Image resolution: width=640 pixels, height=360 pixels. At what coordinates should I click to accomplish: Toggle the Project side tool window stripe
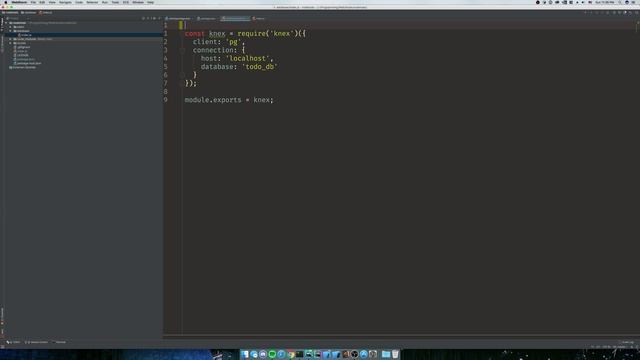[2, 24]
